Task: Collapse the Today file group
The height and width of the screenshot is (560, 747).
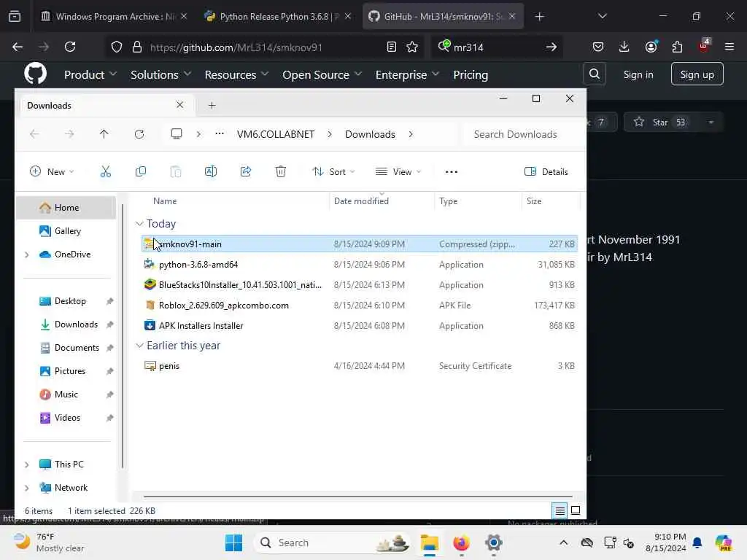Action: (139, 223)
